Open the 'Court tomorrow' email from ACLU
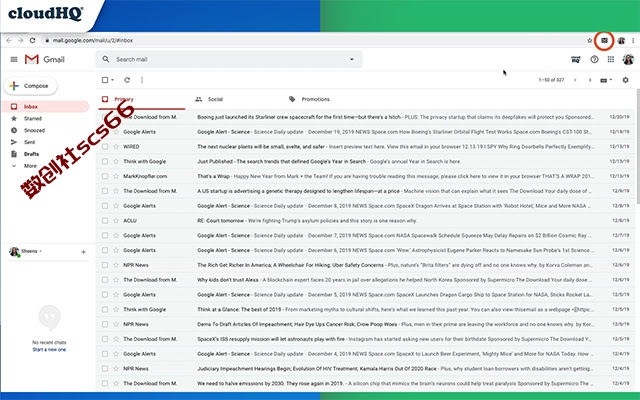Image resolution: width=640 pixels, height=400 pixels. point(366,220)
